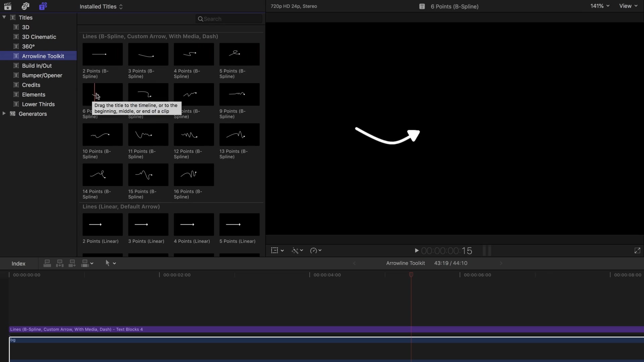Click the timeline playhead marker on ruler
This screenshot has width=644, height=362.
click(411, 275)
